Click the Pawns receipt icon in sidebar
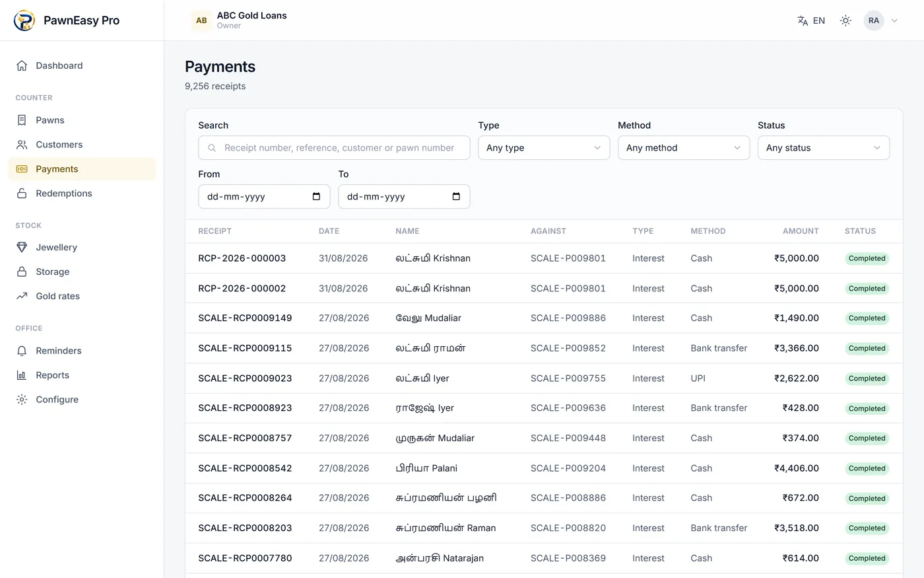 [x=22, y=120]
